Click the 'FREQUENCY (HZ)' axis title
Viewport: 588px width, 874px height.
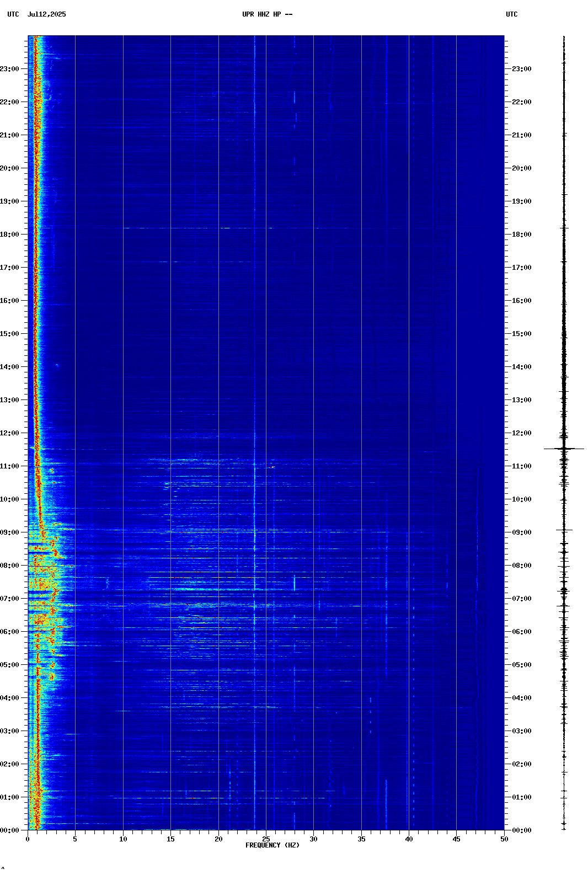pos(272,845)
